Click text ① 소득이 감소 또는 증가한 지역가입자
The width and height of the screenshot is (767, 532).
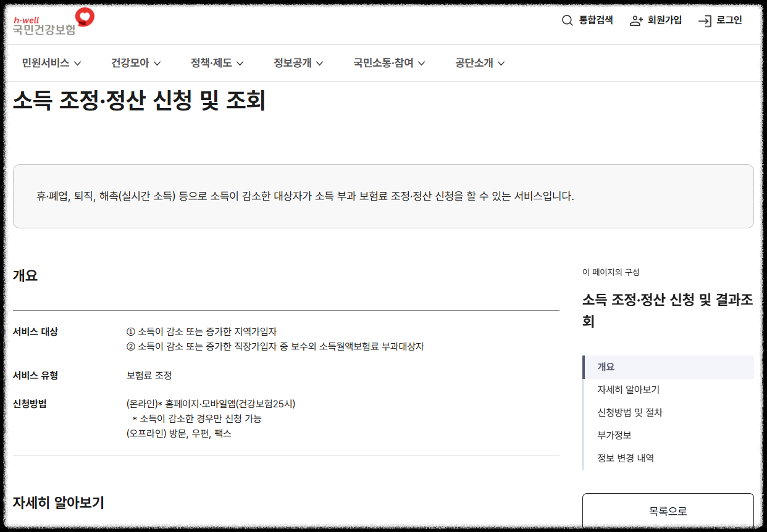coord(201,332)
